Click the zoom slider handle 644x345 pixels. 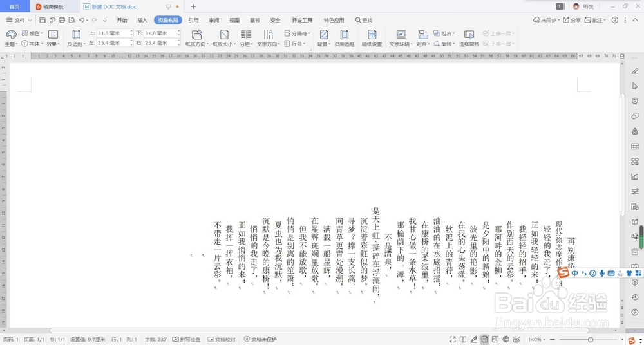point(591,340)
